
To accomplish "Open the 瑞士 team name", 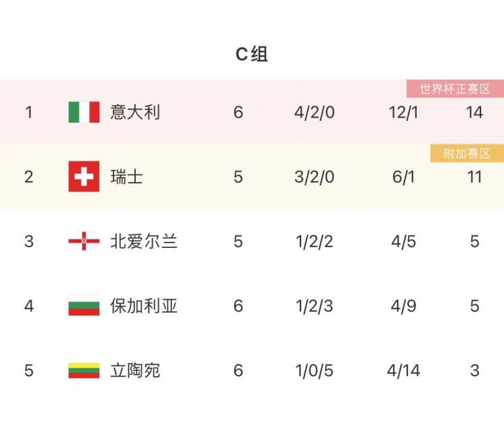I will pyautogui.click(x=126, y=177).
